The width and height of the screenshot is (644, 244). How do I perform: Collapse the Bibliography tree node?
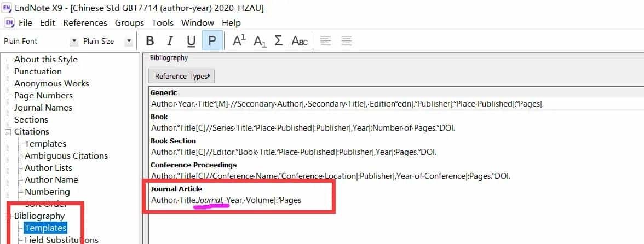click(8, 216)
